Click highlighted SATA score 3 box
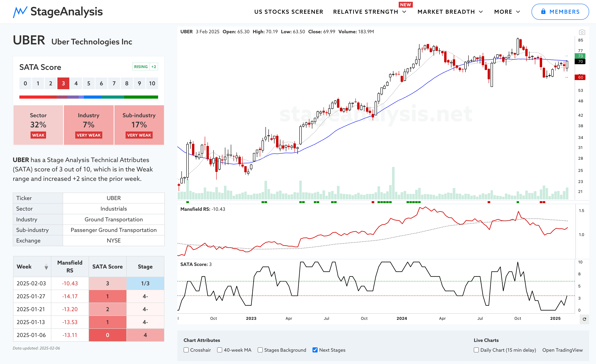596x364 pixels. (x=63, y=83)
